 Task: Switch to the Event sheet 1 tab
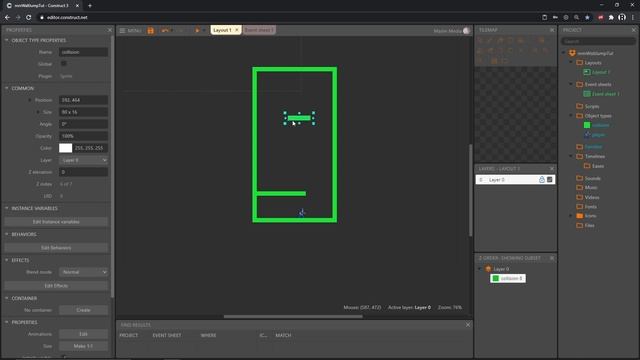pyautogui.click(x=259, y=30)
